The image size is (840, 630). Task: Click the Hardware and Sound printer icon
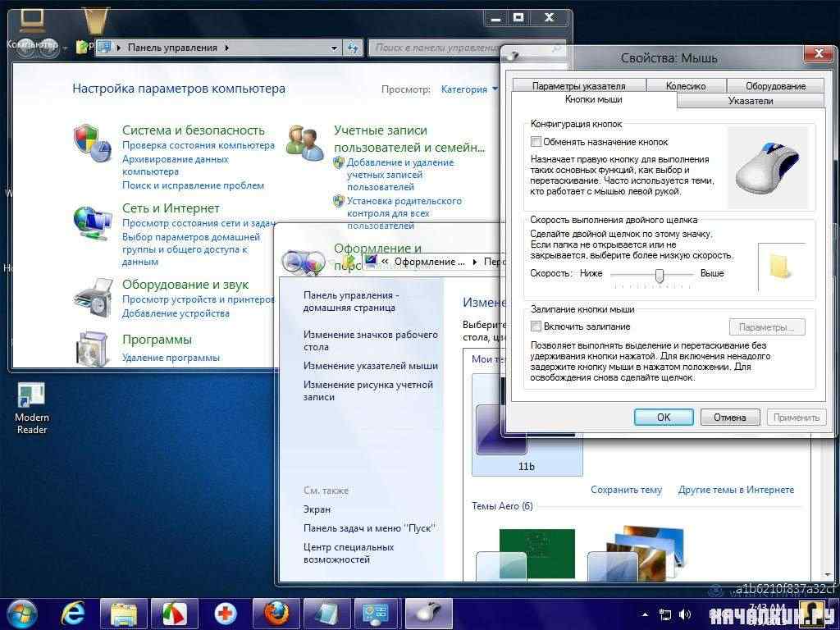point(93,299)
